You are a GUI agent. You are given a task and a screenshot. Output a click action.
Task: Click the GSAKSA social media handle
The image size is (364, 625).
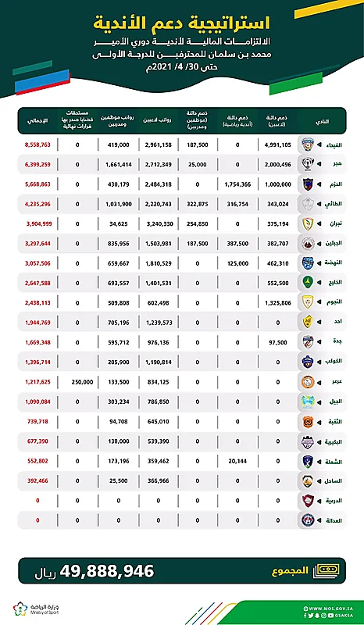344,616
